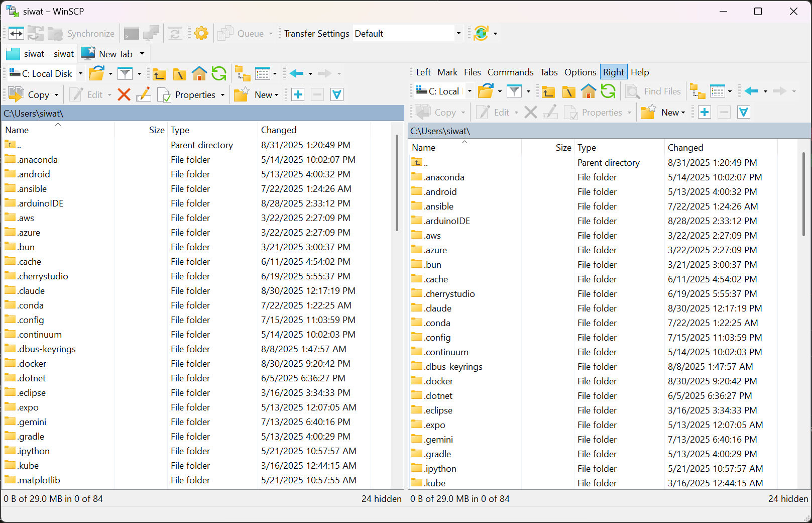This screenshot has height=523, width=812.
Task: Open the Left menu
Action: tap(423, 72)
